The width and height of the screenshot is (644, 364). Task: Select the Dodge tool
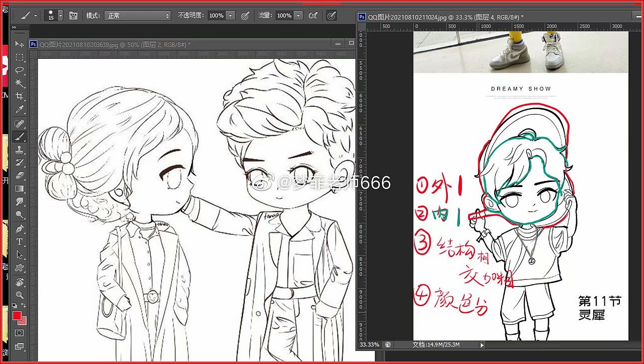click(20, 215)
